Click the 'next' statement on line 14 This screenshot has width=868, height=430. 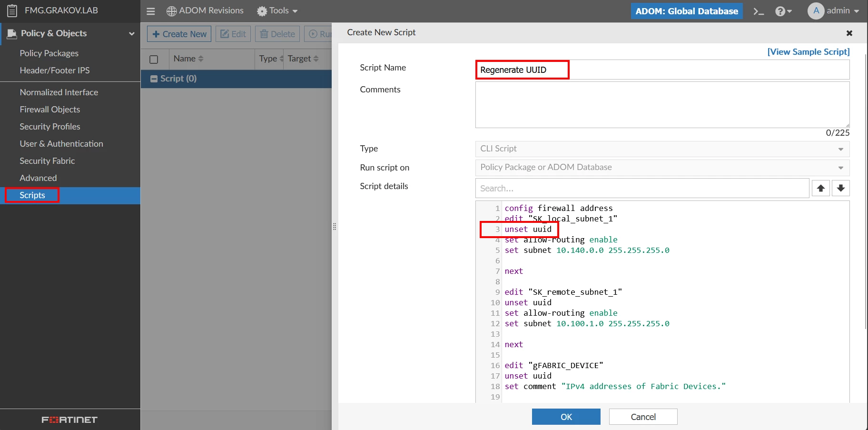(x=514, y=344)
